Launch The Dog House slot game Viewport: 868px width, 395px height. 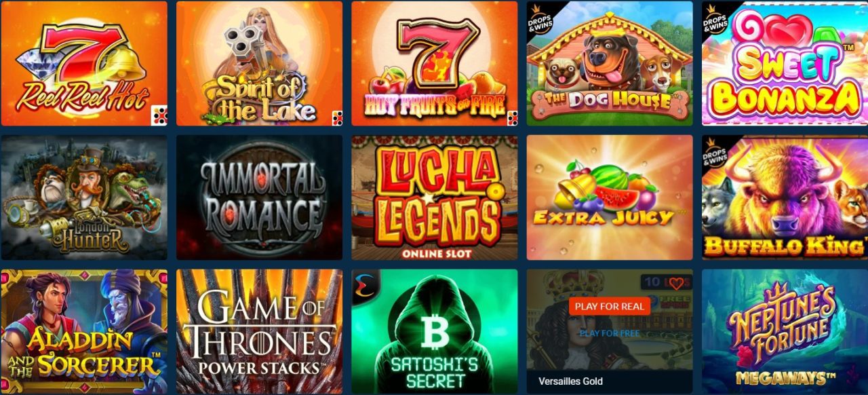[x=610, y=63]
